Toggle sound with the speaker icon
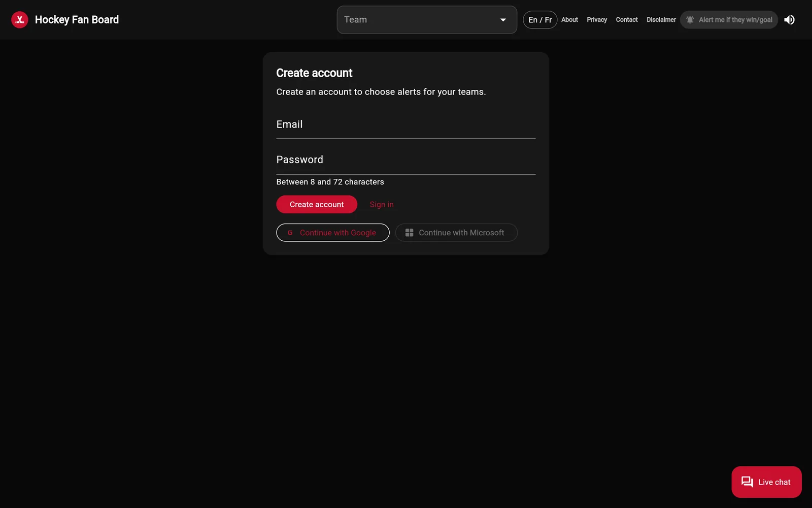 789,20
